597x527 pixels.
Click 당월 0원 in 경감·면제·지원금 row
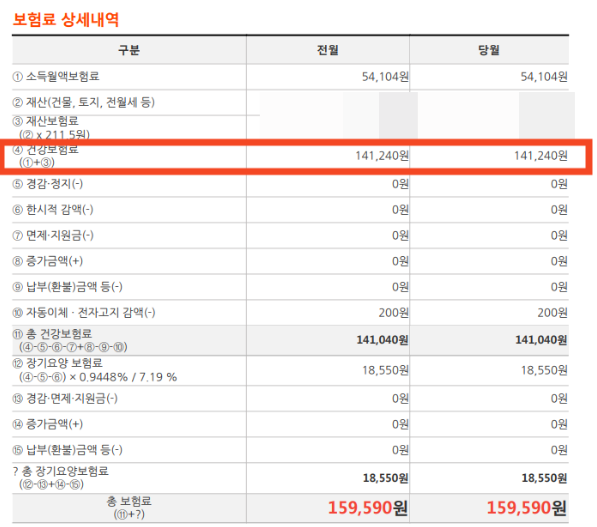coord(559,399)
